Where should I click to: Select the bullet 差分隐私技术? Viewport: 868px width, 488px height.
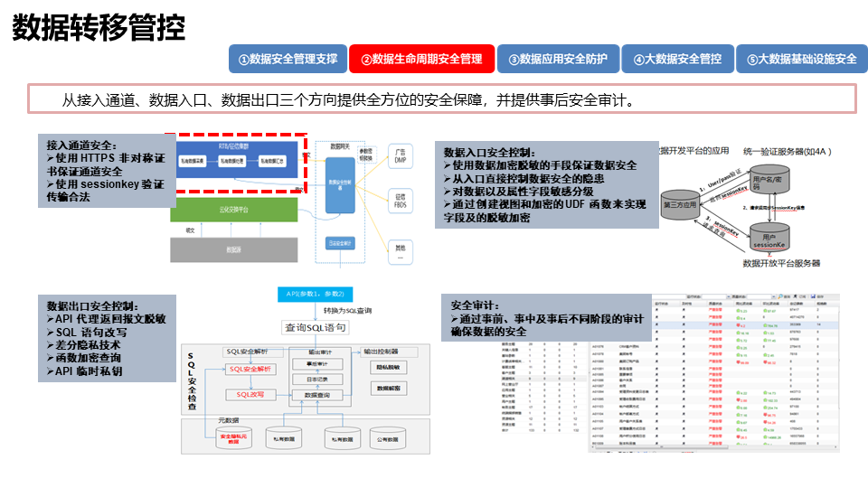[x=83, y=344]
